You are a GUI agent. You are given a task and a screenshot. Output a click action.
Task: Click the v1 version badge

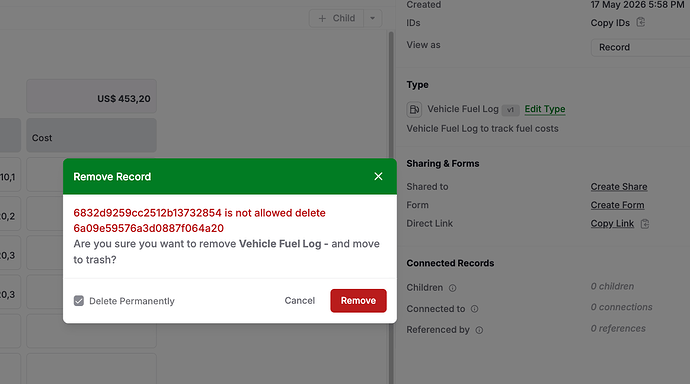point(510,110)
